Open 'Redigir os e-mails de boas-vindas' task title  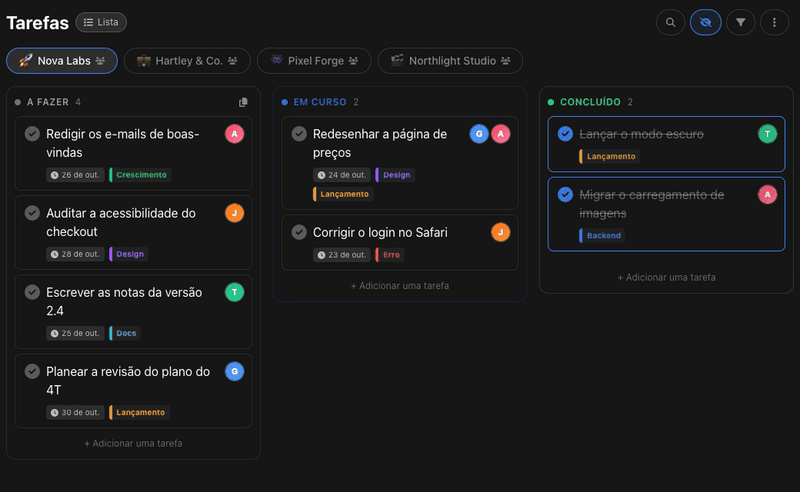click(122, 143)
